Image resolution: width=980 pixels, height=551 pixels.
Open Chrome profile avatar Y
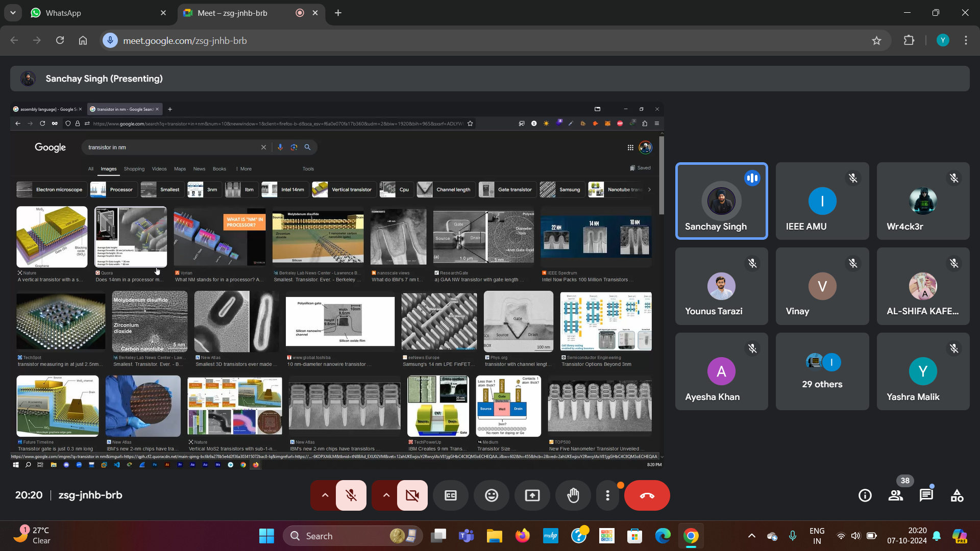(x=943, y=40)
